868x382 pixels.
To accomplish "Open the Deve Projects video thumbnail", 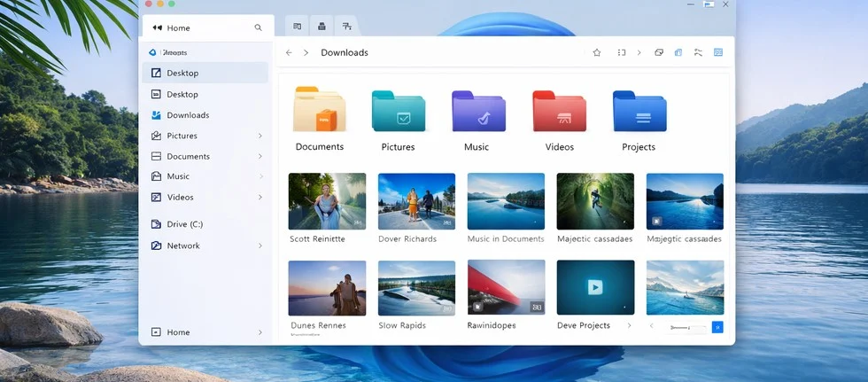I will [x=595, y=287].
